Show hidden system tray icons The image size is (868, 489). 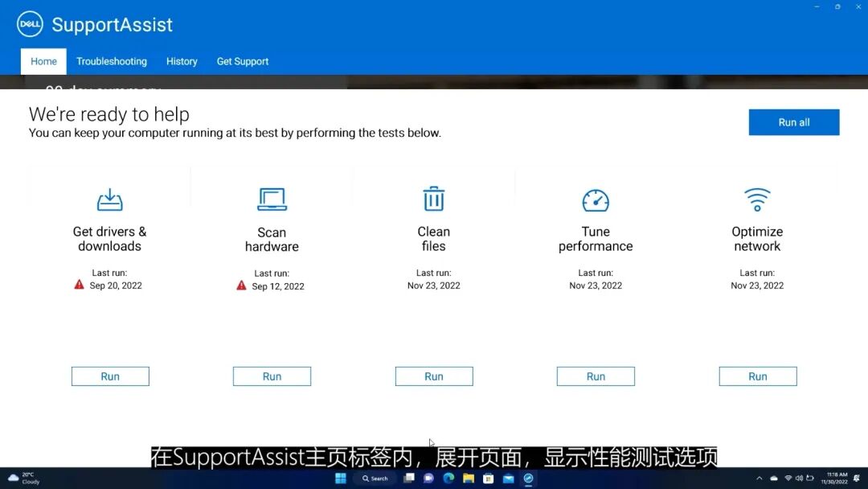pyautogui.click(x=759, y=478)
